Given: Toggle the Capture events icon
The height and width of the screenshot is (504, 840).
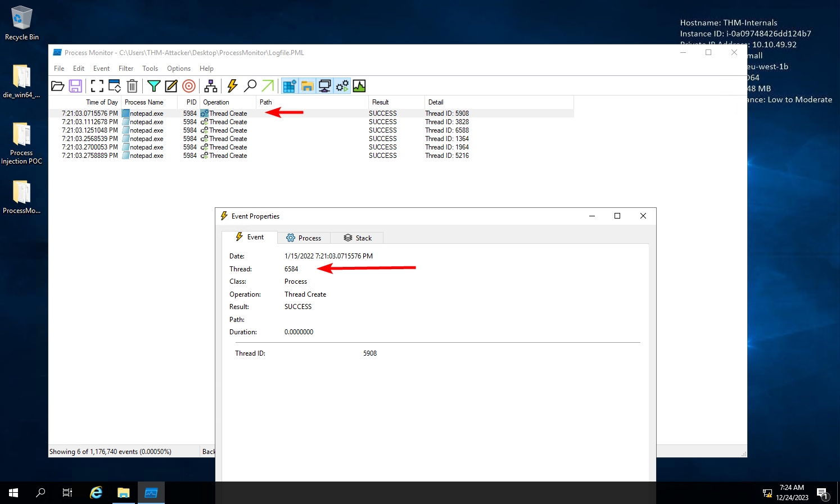Looking at the screenshot, I should pyautogui.click(x=97, y=86).
